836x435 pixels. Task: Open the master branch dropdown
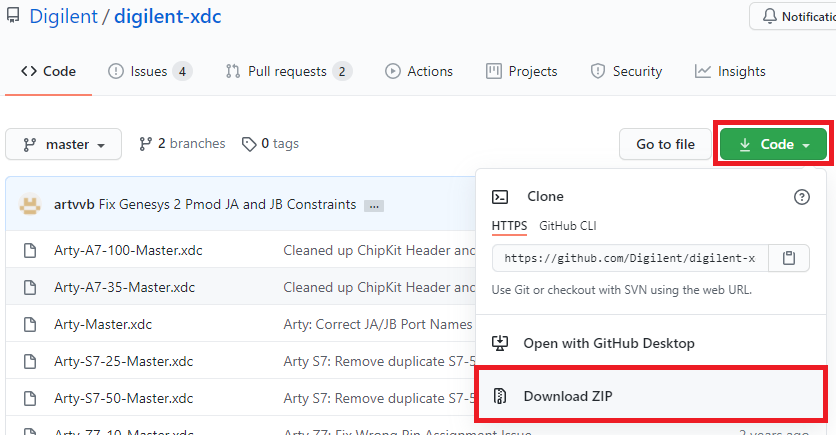pos(63,144)
